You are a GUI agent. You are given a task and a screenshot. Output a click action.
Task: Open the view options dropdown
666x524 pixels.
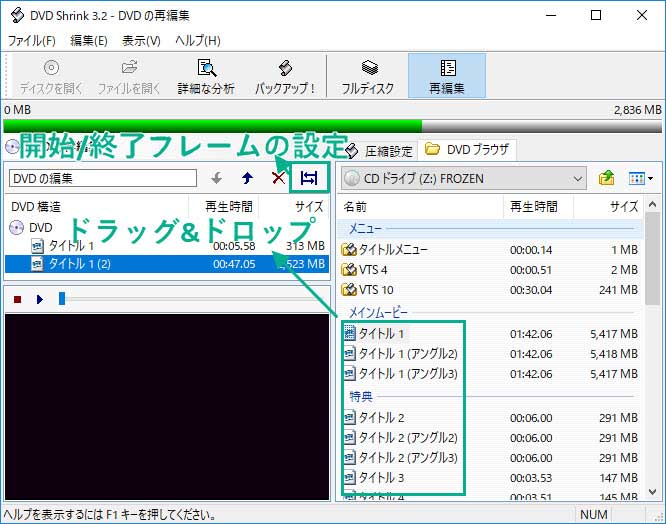pos(640,178)
